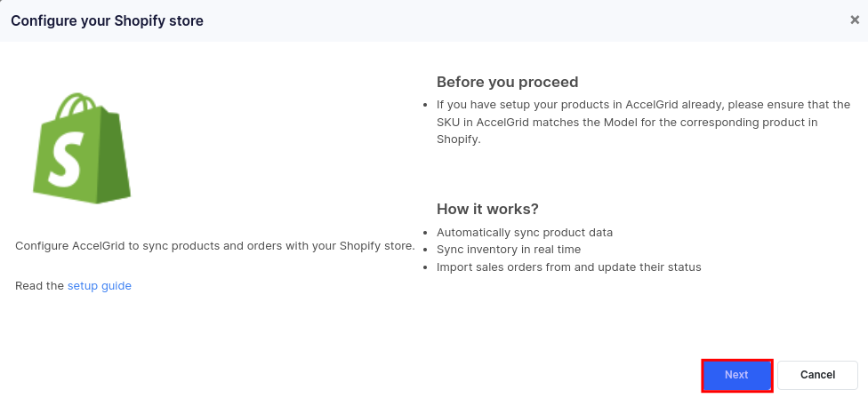Click the white S letter on the logo

[x=65, y=159]
